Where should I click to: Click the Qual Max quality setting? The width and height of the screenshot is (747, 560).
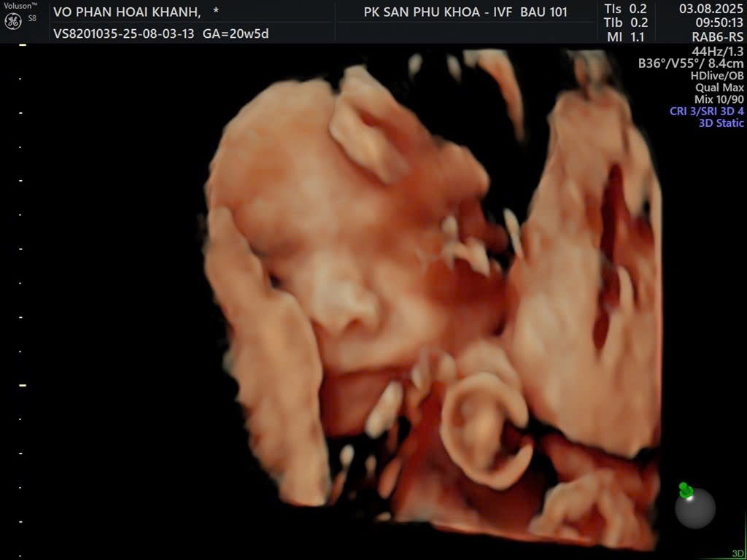[719, 87]
